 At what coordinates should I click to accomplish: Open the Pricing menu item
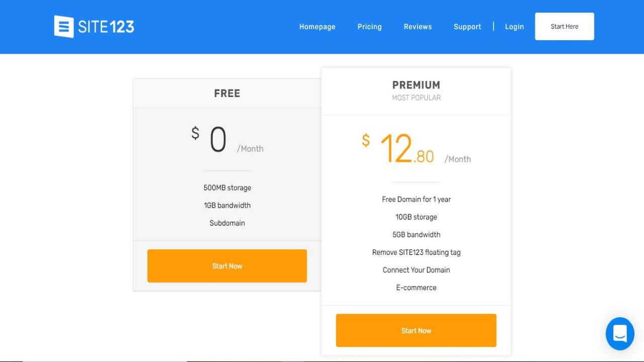[x=369, y=27]
